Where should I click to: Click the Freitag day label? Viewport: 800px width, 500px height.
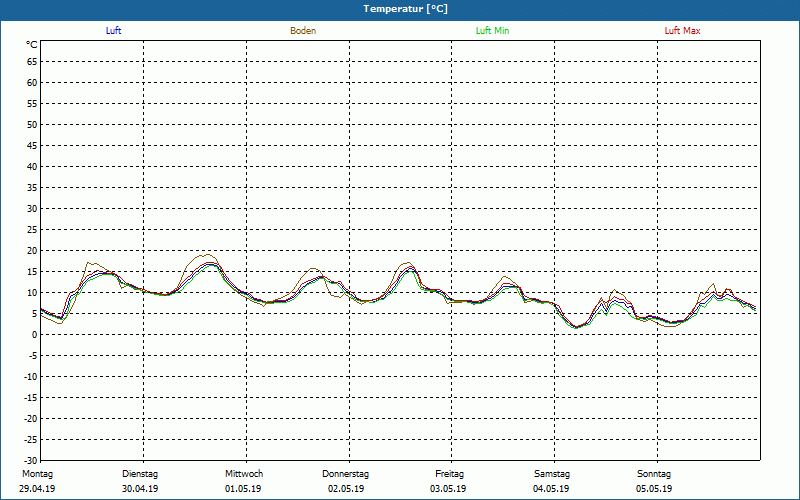pyautogui.click(x=449, y=474)
